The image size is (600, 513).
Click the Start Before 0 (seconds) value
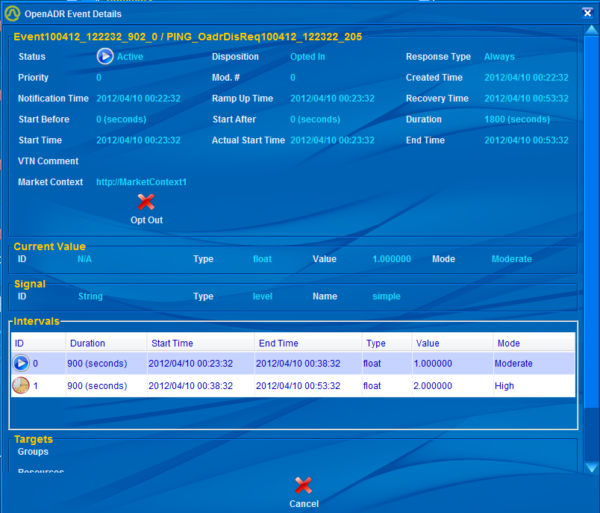(x=121, y=119)
